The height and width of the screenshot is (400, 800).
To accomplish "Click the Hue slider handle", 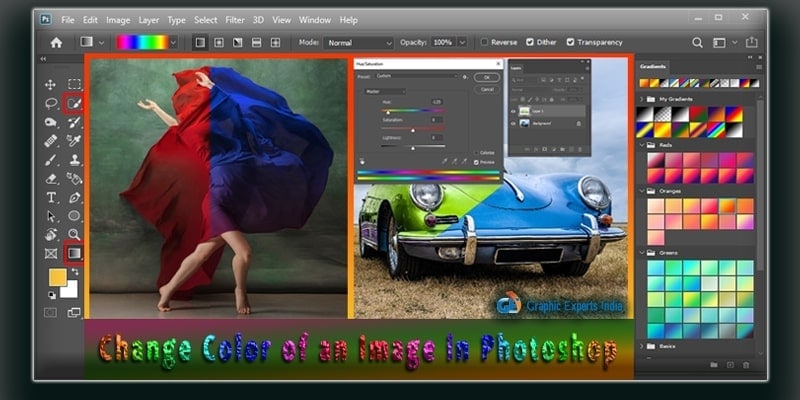I will 388,112.
